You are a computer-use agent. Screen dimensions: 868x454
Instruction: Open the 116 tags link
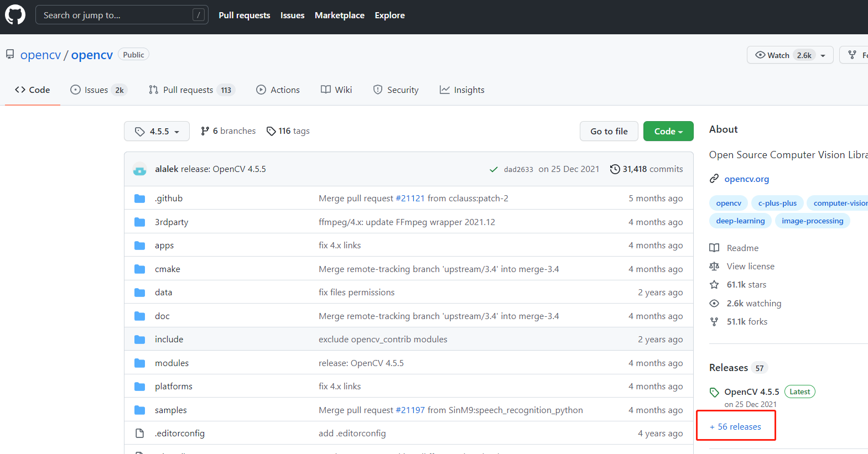[x=288, y=131]
